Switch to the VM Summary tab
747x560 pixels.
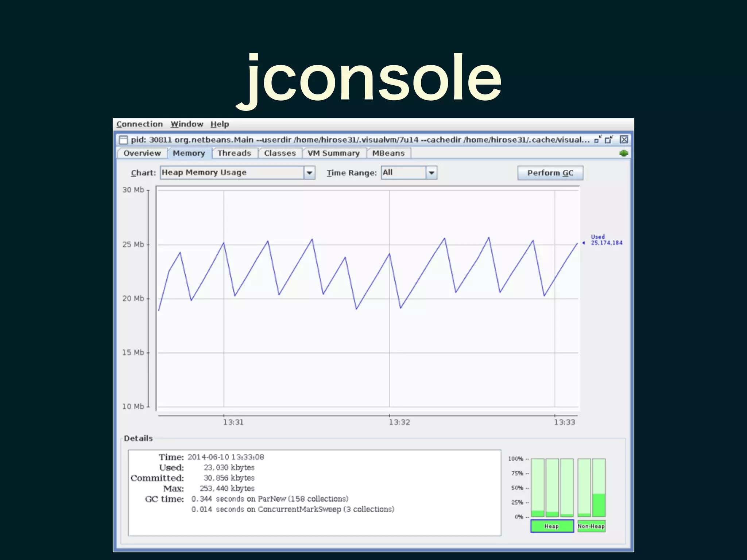(333, 153)
